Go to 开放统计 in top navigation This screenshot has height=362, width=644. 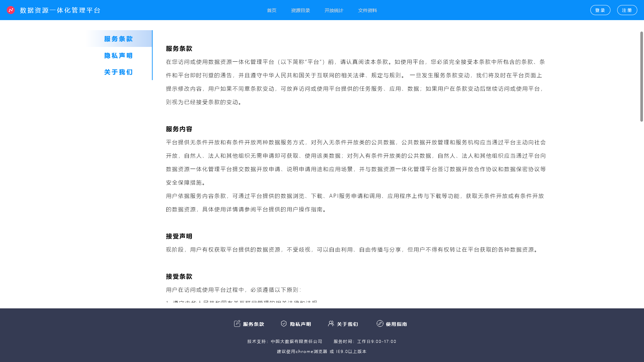[x=334, y=10]
